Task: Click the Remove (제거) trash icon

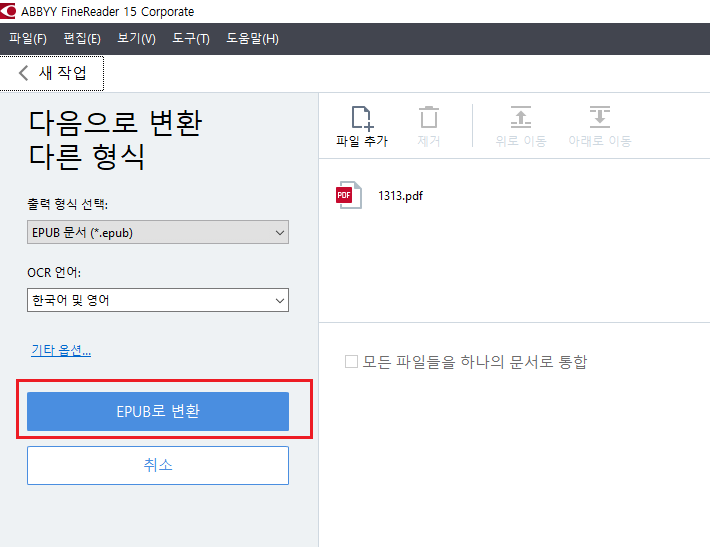Action: tap(428, 118)
